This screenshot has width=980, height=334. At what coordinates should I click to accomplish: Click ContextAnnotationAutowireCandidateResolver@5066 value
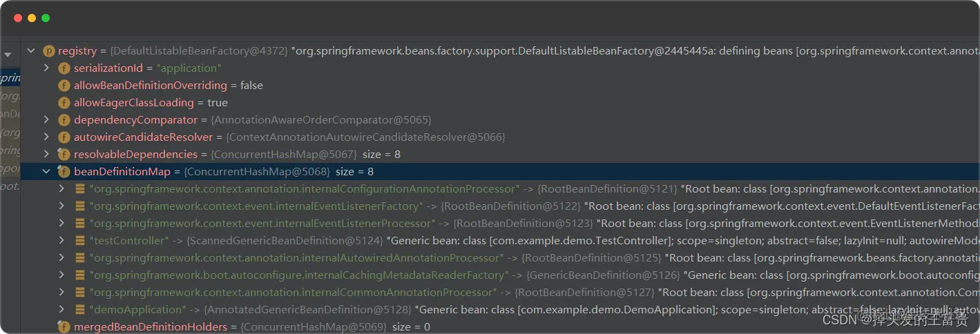(x=365, y=137)
